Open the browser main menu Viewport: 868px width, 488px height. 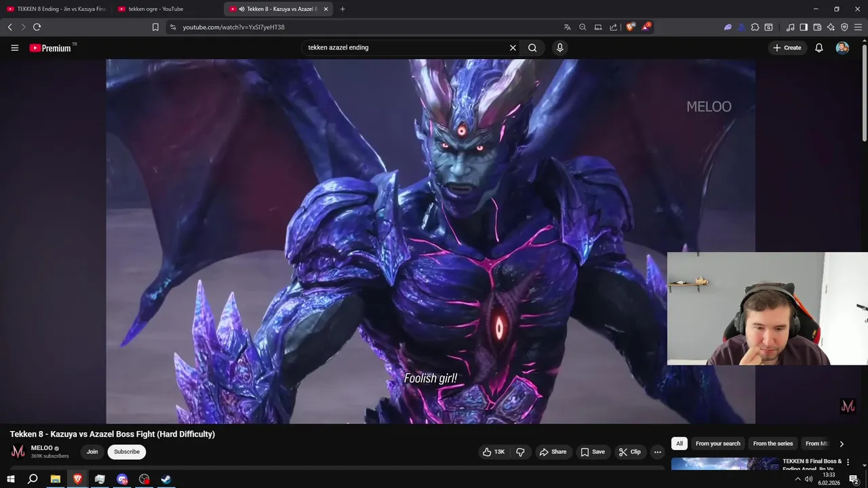pyautogui.click(x=858, y=27)
